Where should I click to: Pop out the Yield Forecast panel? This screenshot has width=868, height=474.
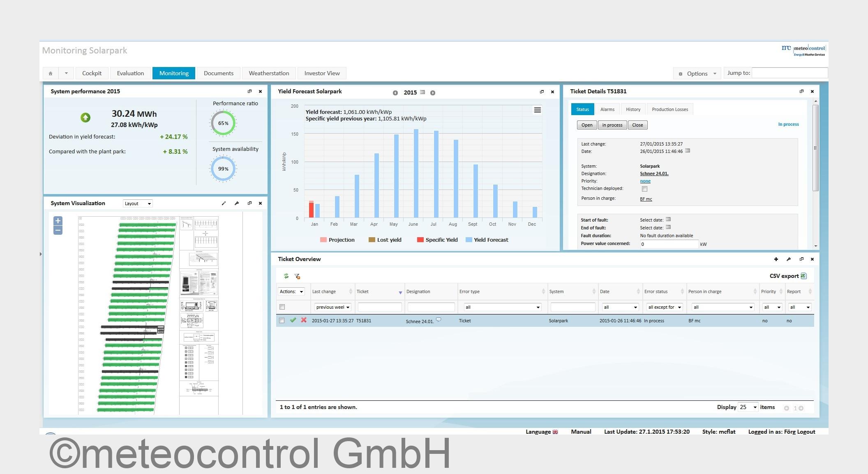pos(542,92)
